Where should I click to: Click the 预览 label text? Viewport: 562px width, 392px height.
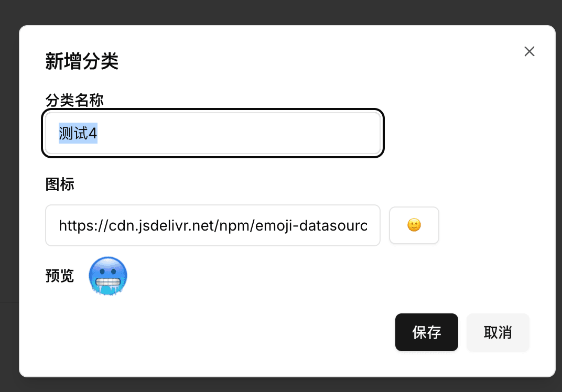pos(60,276)
